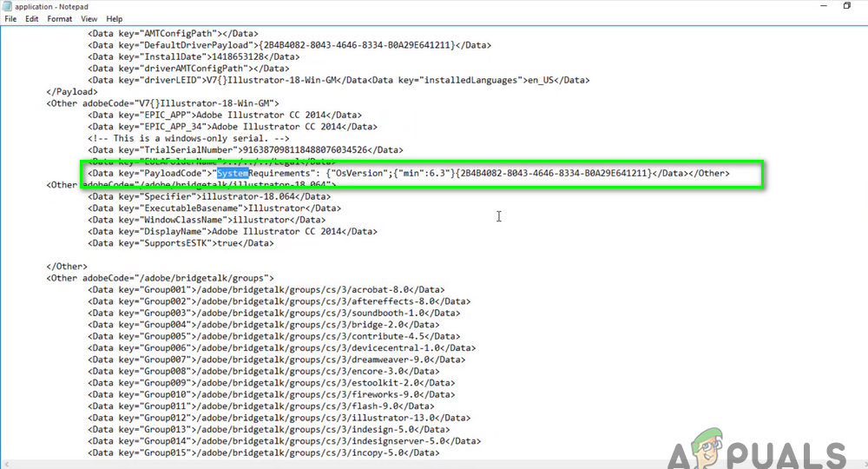Image resolution: width=868 pixels, height=469 pixels.
Task: Click the TrialSerialNumber data line
Action: pyautogui.click(x=246, y=149)
